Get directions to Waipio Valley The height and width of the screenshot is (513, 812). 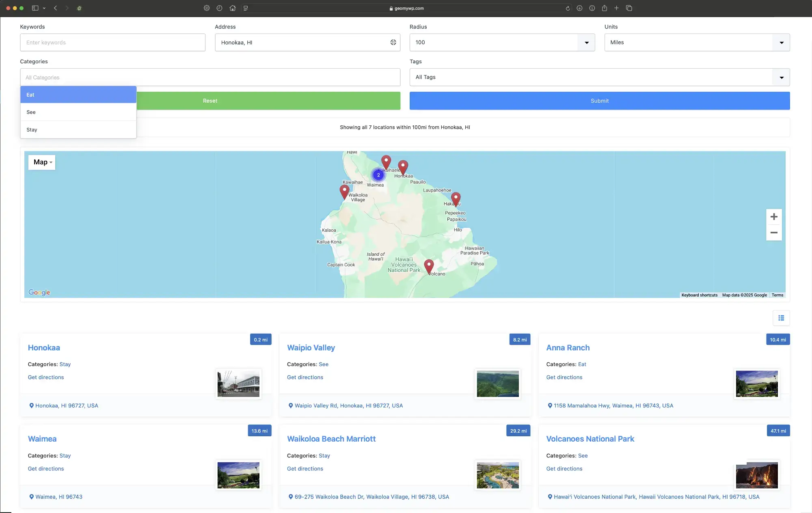pyautogui.click(x=305, y=377)
